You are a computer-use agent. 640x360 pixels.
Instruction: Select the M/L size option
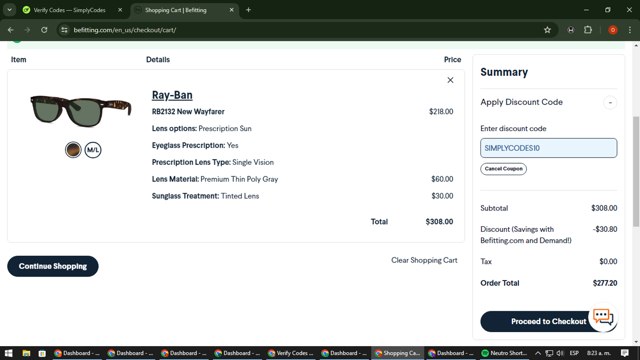click(x=93, y=150)
